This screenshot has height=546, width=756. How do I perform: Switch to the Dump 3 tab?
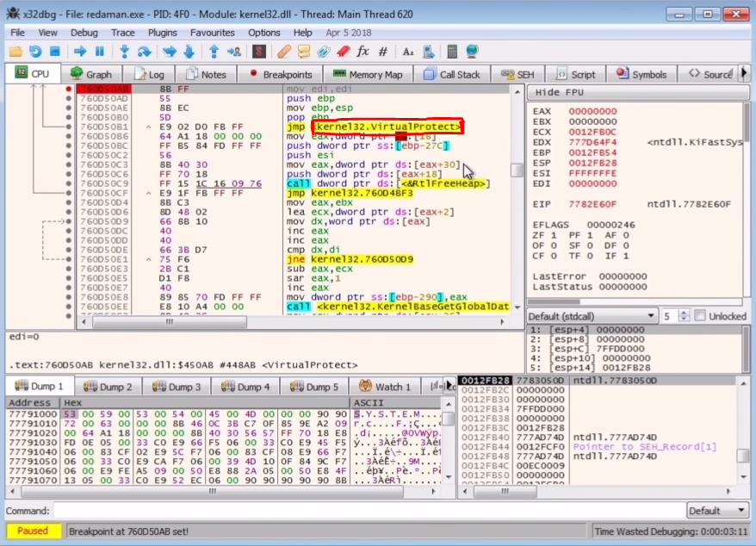point(177,387)
